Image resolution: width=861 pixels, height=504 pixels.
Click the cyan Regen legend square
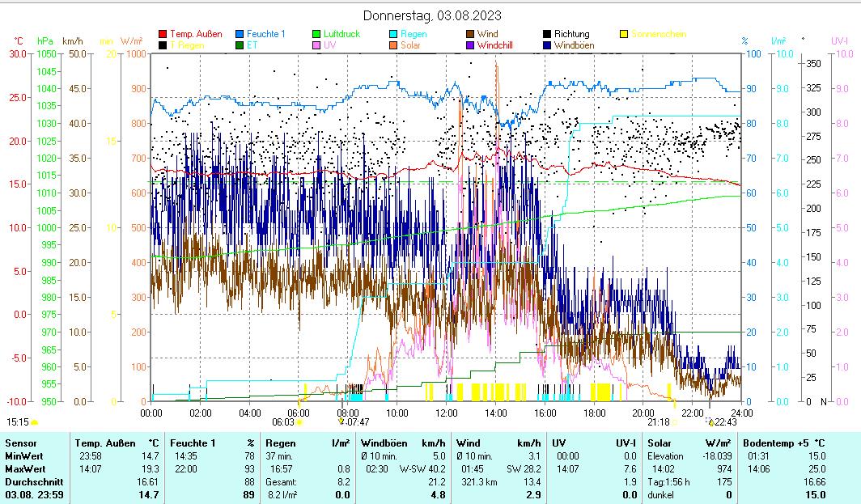coord(393,34)
